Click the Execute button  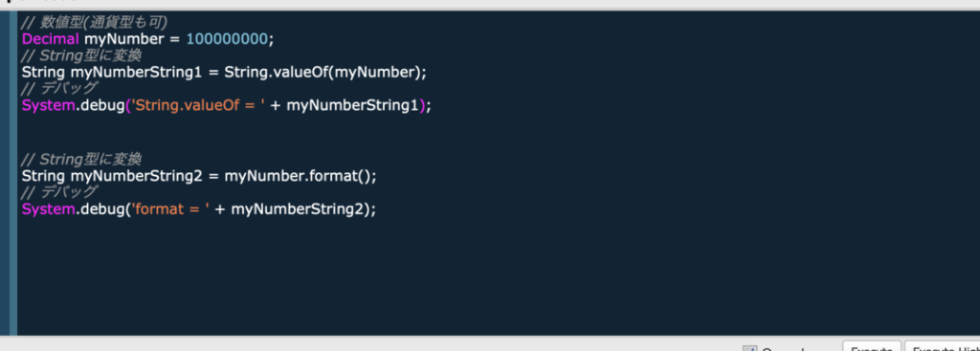pos(871,346)
